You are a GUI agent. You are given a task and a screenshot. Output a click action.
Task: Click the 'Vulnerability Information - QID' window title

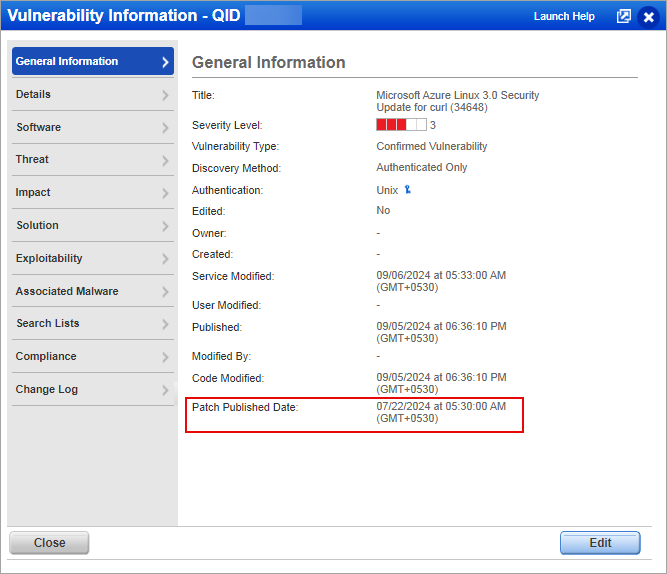[x=124, y=15]
